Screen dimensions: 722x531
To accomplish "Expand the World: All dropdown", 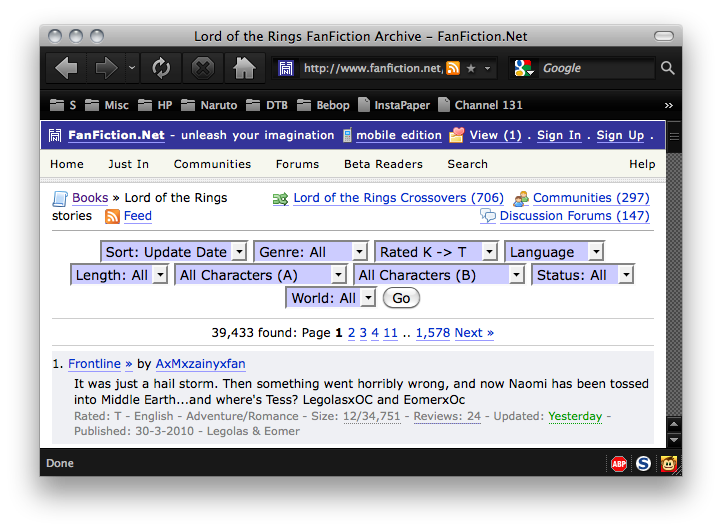I will [331, 298].
